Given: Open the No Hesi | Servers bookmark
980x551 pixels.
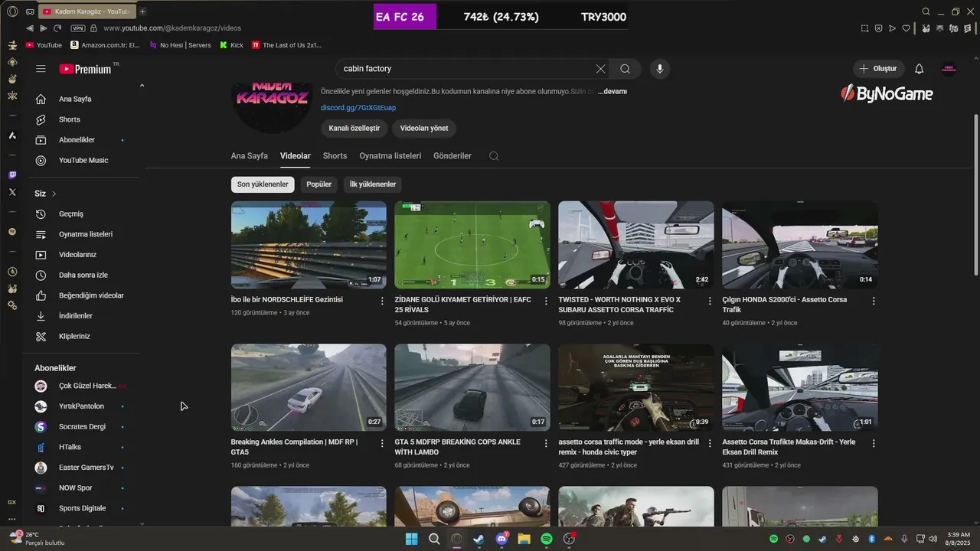Looking at the screenshot, I should [180, 45].
